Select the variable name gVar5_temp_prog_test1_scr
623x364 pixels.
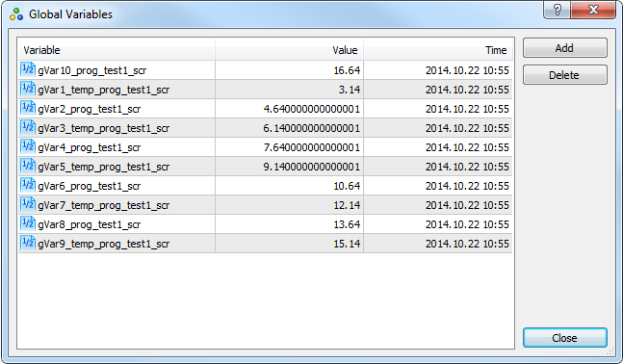tap(104, 167)
